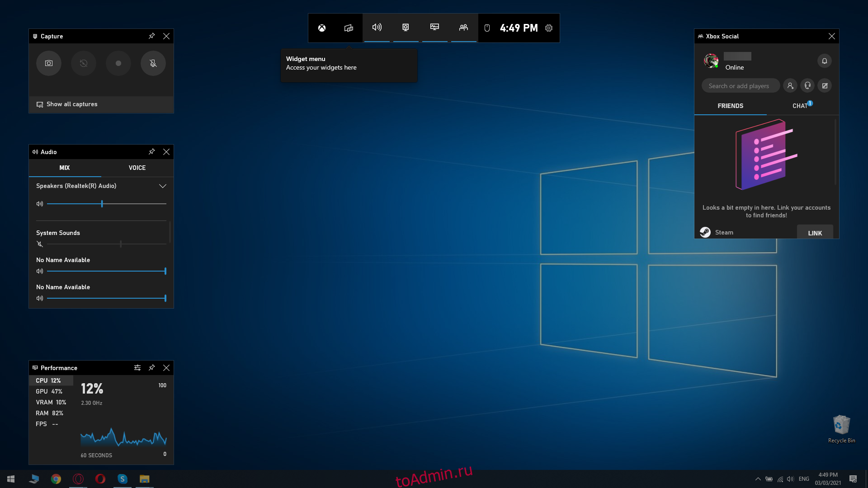
Task: Click the Xbox social panel icon
Action: (463, 28)
